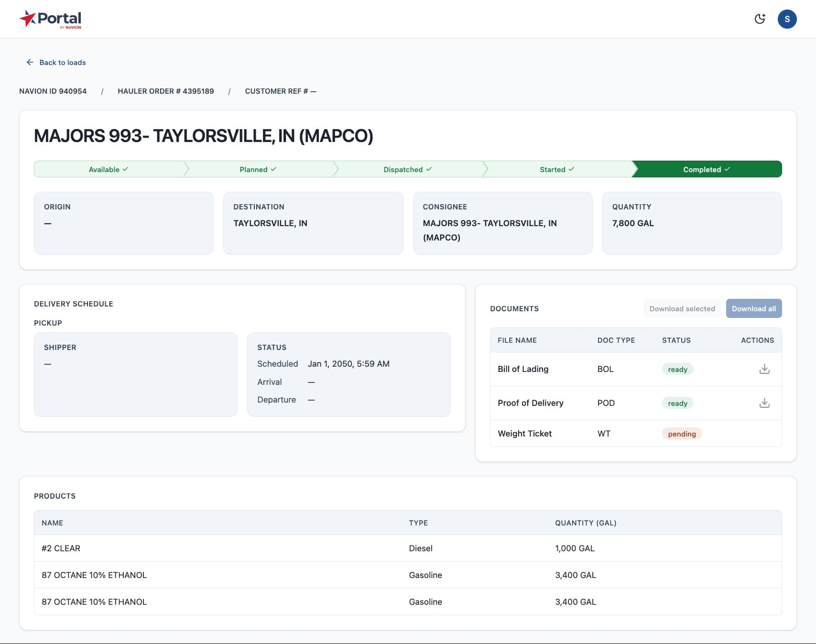Select the Planned status step
Viewport: 816px width, 644px height.
[x=258, y=169]
